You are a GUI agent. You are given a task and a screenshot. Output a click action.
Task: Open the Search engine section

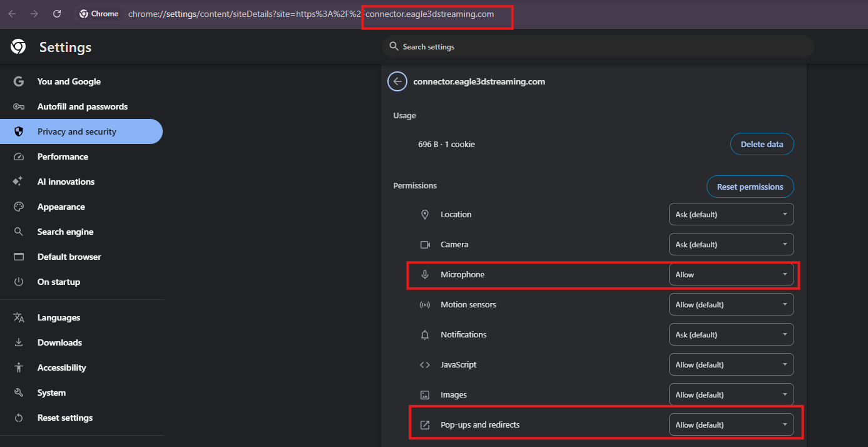tap(81, 232)
